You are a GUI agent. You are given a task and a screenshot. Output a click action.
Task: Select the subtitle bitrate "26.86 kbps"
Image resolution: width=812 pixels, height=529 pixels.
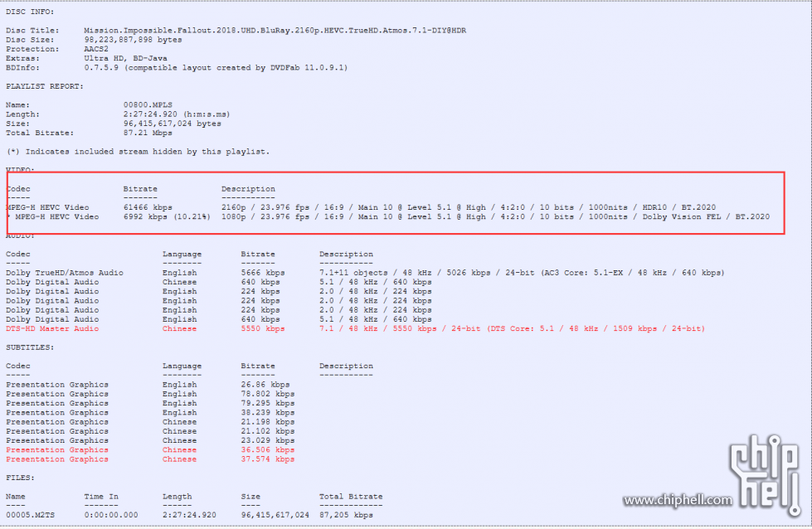265,385
